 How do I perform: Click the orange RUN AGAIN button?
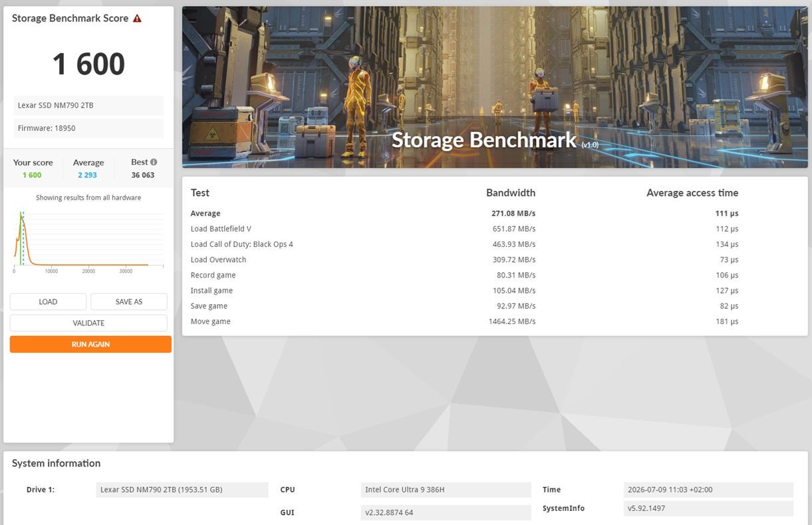tap(90, 344)
